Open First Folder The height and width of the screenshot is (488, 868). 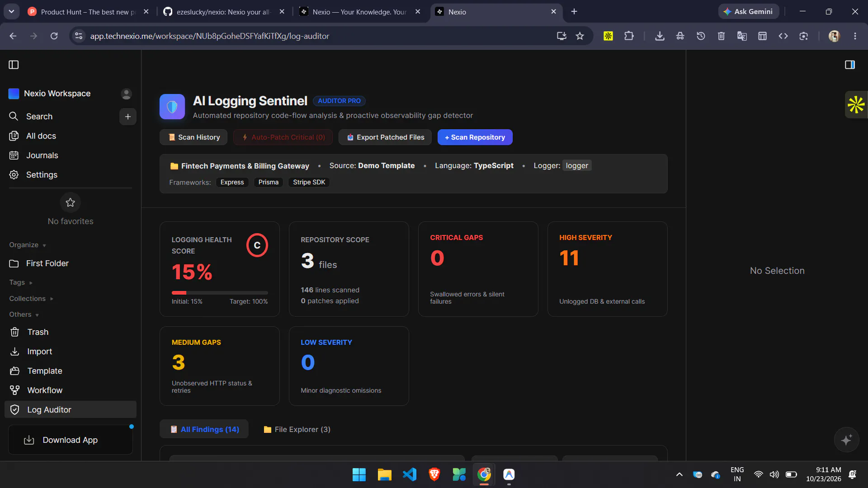pos(47,263)
